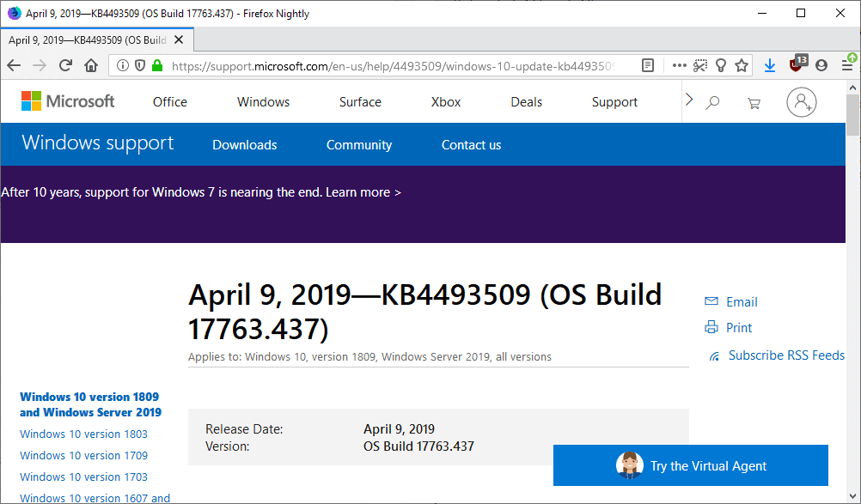Toggle Reader View for this article
Viewport: 861px width, 504px height.
pyautogui.click(x=647, y=64)
